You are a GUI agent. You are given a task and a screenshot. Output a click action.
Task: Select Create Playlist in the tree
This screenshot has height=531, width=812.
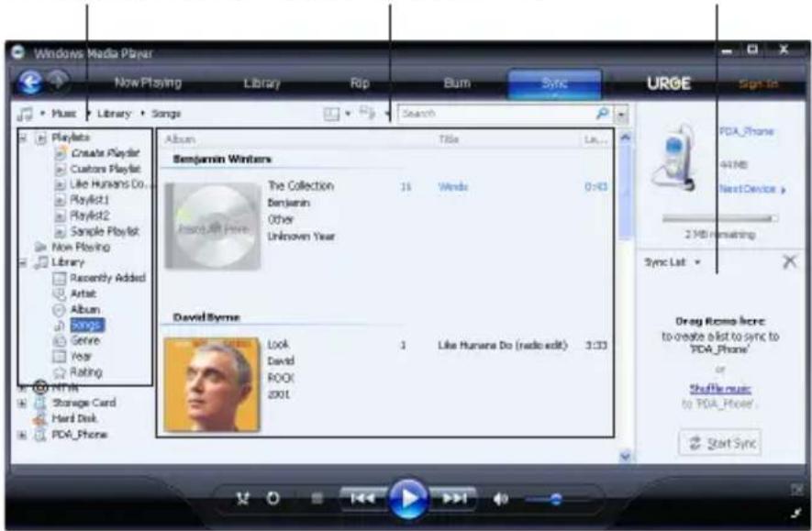106,153
